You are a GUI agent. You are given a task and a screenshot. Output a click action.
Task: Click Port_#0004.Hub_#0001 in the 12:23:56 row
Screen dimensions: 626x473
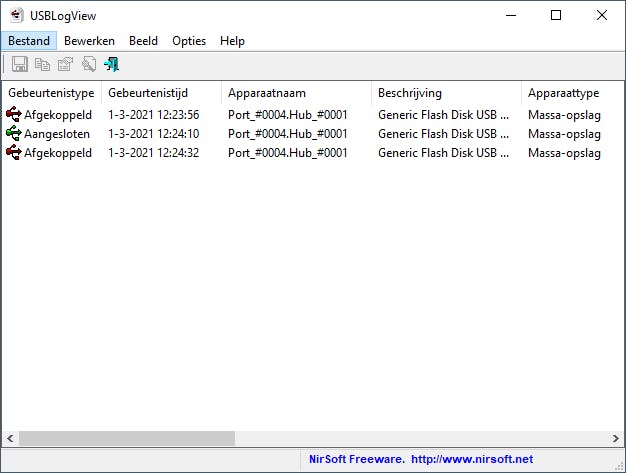pos(287,115)
